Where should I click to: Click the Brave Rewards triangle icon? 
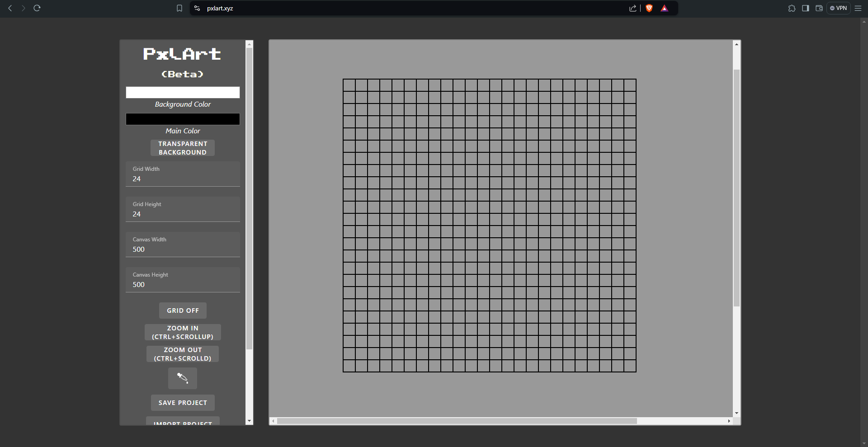point(664,8)
